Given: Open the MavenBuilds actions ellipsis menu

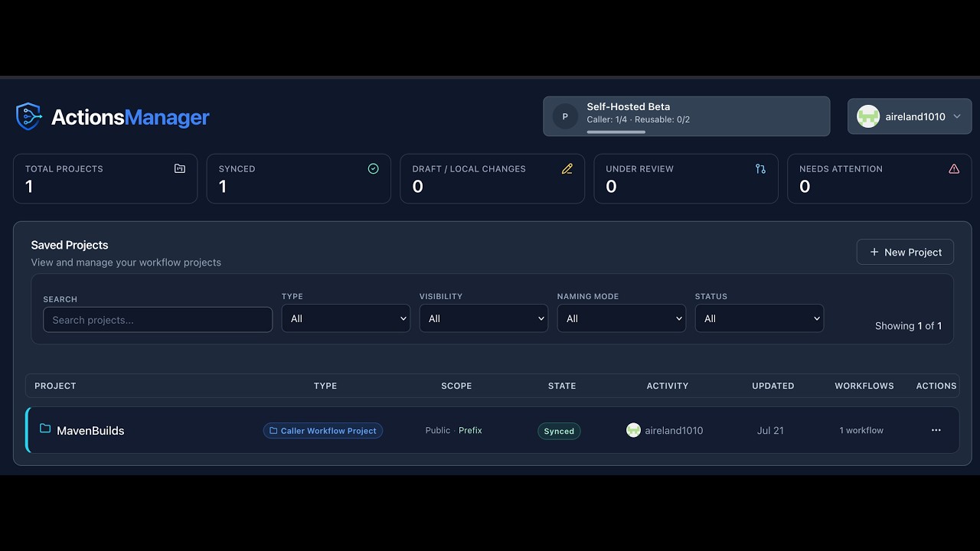Looking at the screenshot, I should (936, 430).
